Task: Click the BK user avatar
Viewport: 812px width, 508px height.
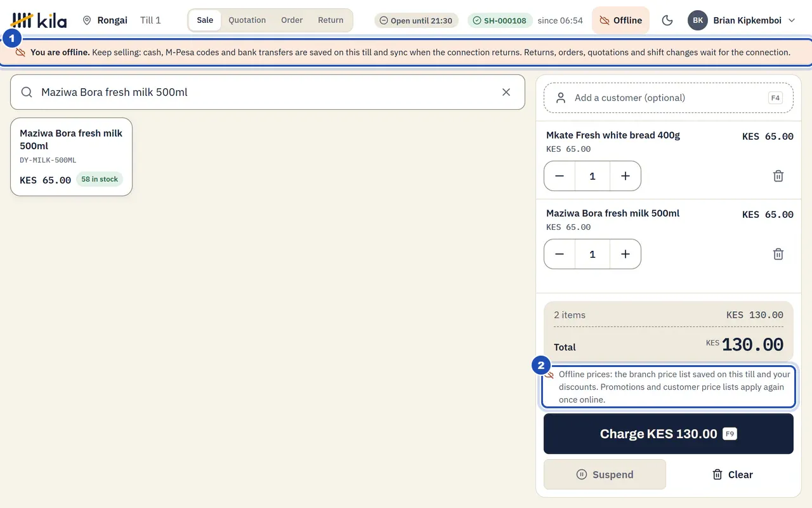Action: [x=698, y=20]
